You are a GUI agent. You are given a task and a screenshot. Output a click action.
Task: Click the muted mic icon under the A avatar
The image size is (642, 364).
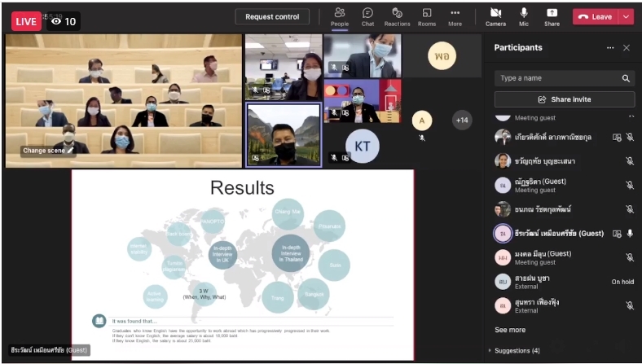(422, 138)
